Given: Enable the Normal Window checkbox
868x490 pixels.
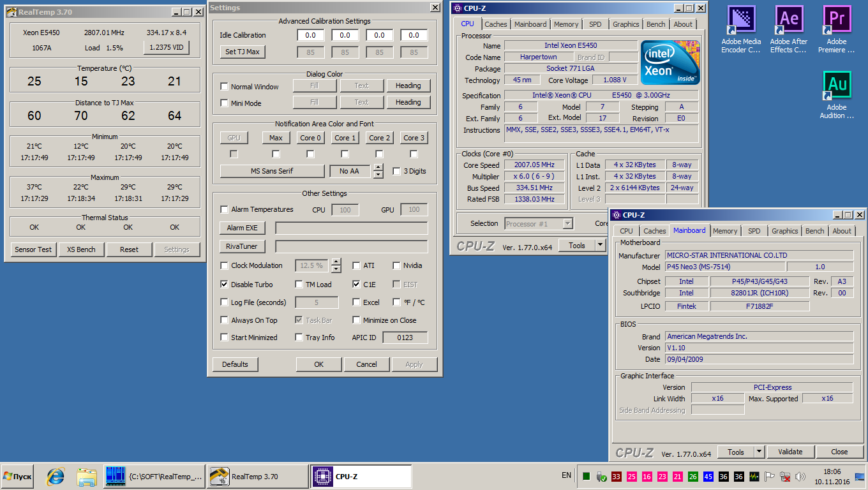Looking at the screenshot, I should coord(225,87).
